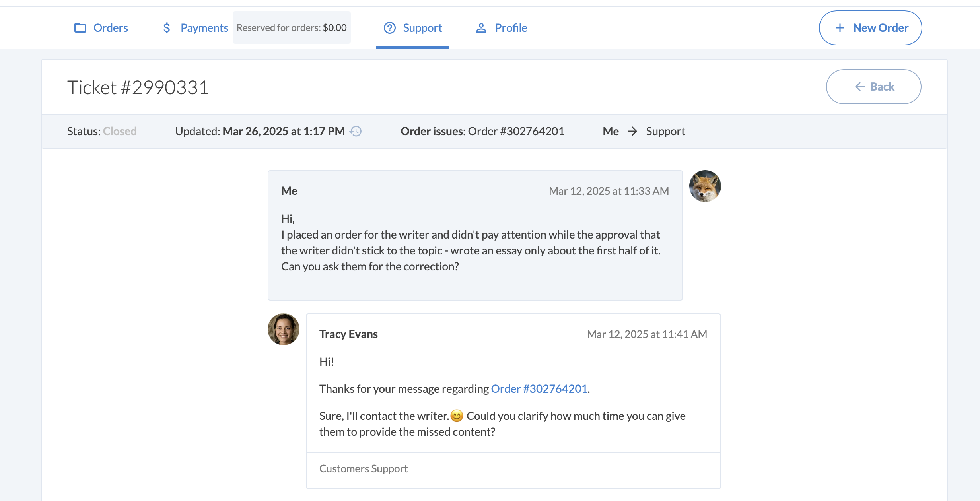Image resolution: width=980 pixels, height=501 pixels.
Task: Click the Support question mark icon
Action: [389, 28]
